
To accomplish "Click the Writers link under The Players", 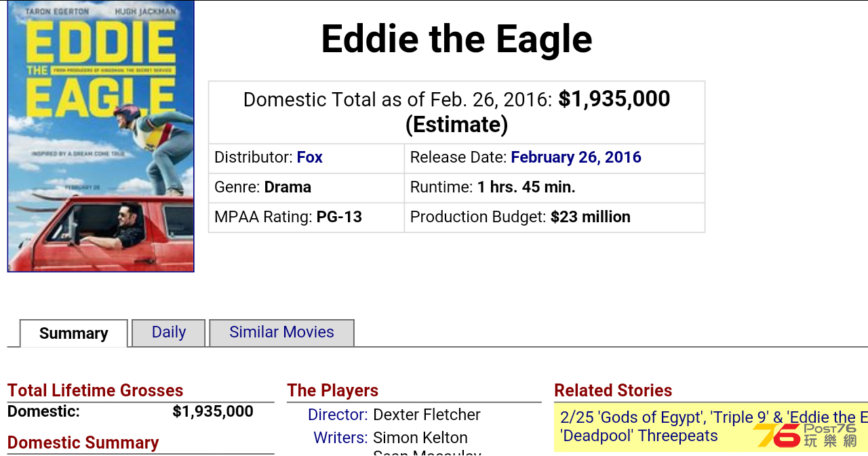I will [340, 438].
